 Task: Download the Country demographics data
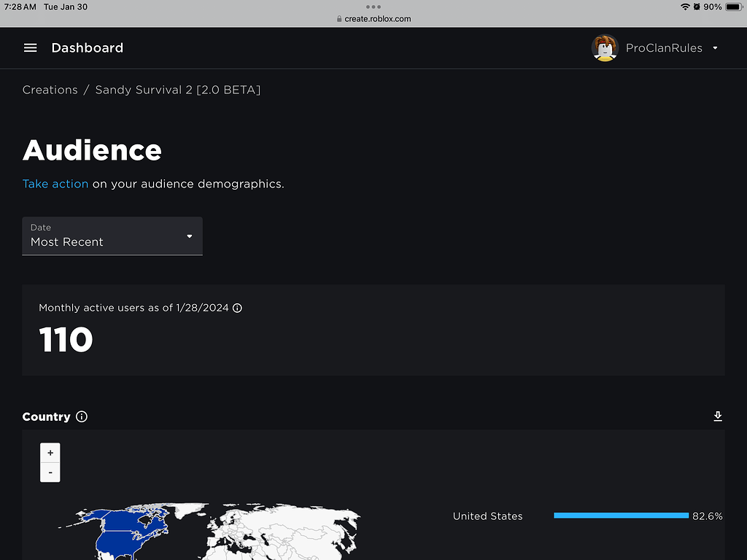[x=718, y=416]
